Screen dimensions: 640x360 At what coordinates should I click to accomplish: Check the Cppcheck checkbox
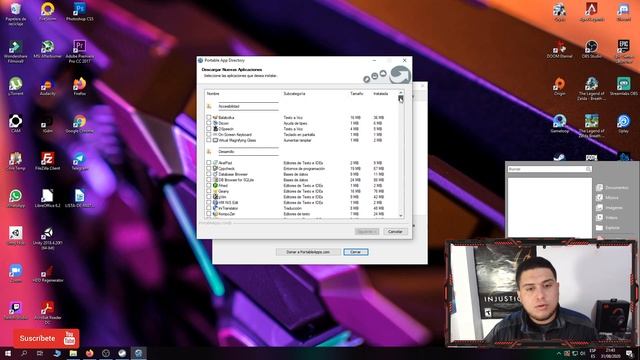(x=209, y=169)
